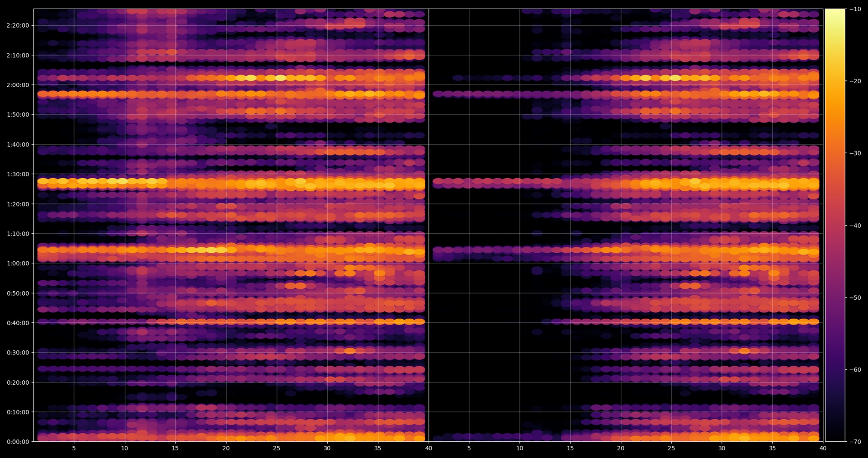Click the inferno colorbar gradient strip
868x458 pixels.
click(835, 225)
